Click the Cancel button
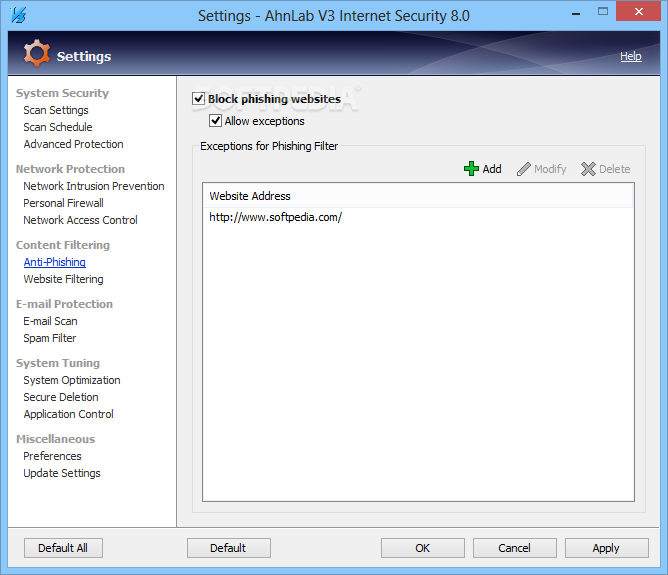The height and width of the screenshot is (575, 668). 515,548
